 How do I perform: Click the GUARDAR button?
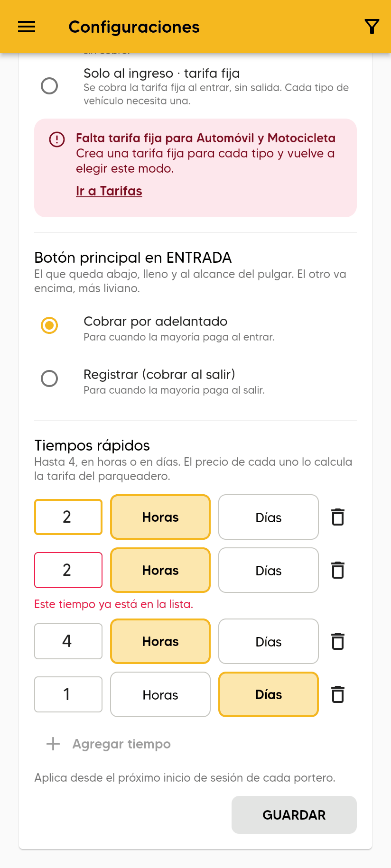coord(294,815)
